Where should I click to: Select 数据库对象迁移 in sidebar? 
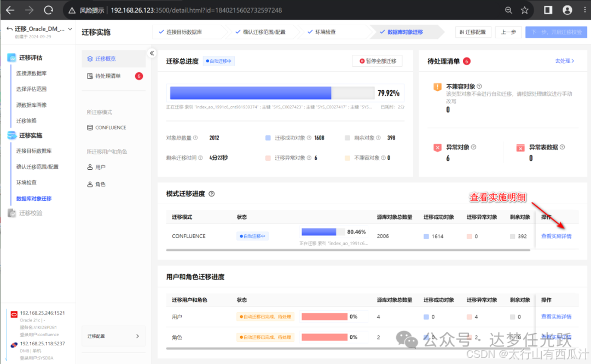(x=34, y=198)
